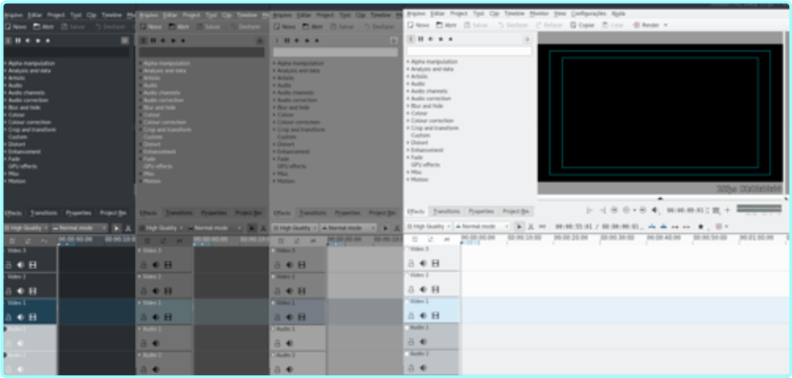Mute Audio 2 track in the light window
Image resolution: width=792 pixels, height=378 pixels.
tap(423, 367)
